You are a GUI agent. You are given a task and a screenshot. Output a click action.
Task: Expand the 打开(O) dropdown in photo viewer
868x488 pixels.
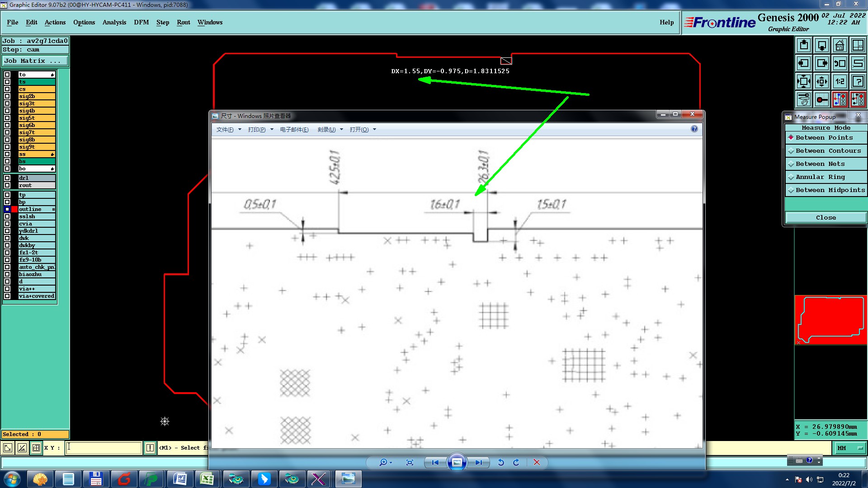click(x=363, y=130)
